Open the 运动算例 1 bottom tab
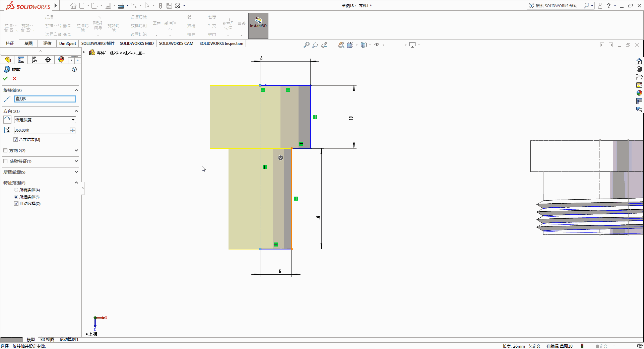This screenshot has height=349, width=644. pyautogui.click(x=69, y=340)
